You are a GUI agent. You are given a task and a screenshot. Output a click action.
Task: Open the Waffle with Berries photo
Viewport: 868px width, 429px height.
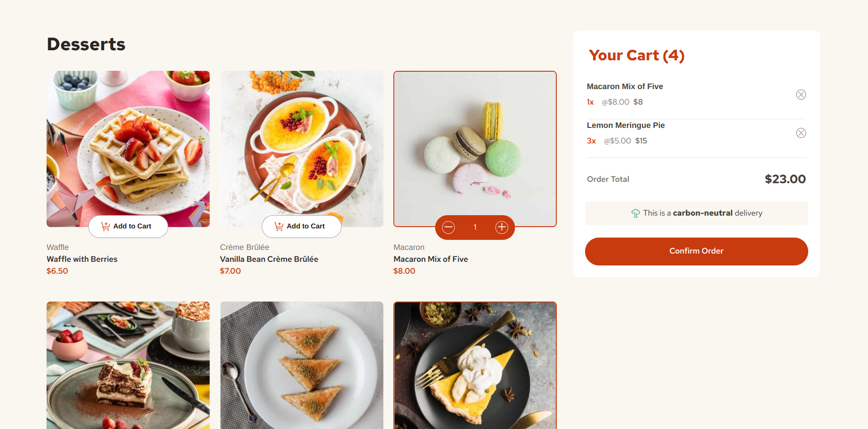tap(128, 149)
